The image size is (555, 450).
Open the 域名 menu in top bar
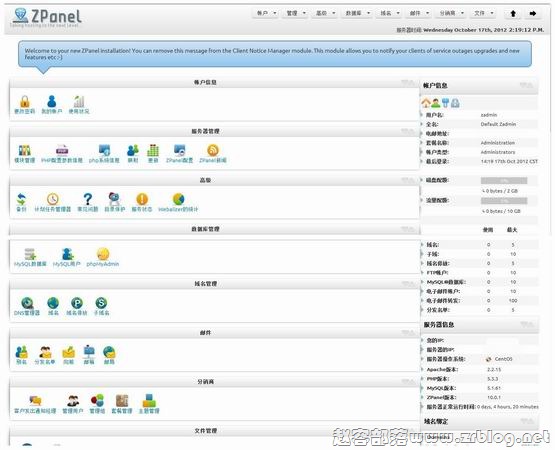click(390, 13)
